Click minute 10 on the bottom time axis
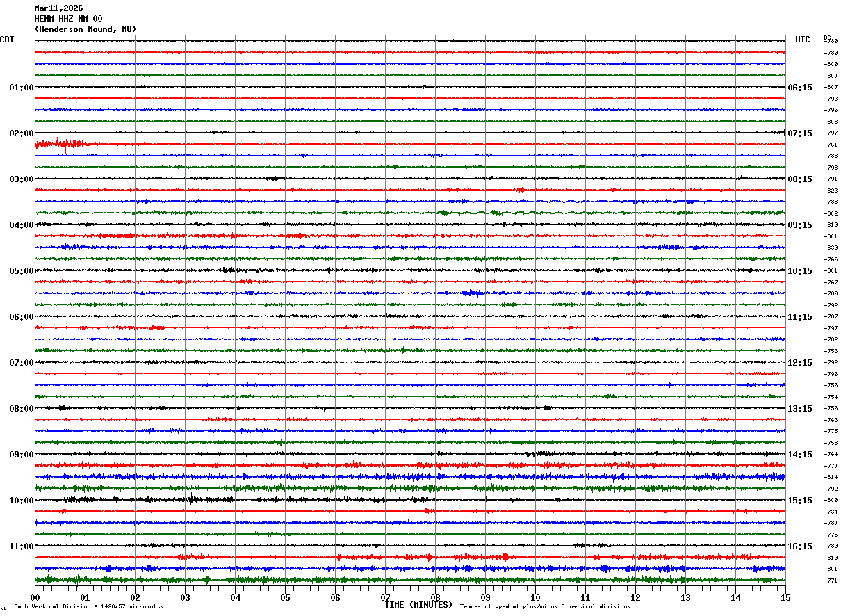841x616 pixels. [x=535, y=597]
